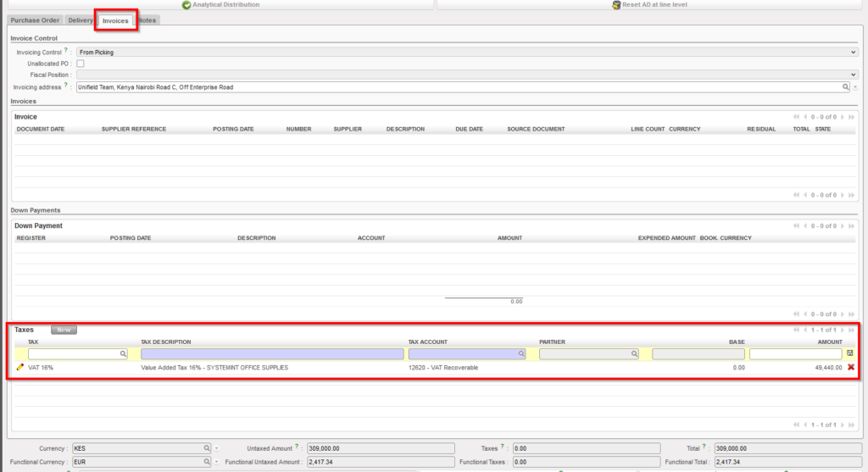868x472 pixels.
Task: Click search icon in Functional Currency field
Action: click(x=206, y=462)
